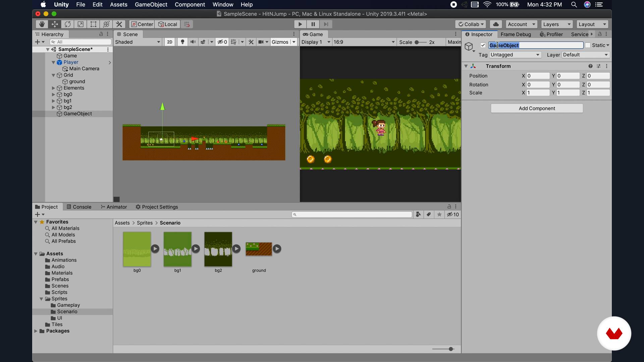Open the Layout dropdown
The width and height of the screenshot is (644, 362).
click(592, 24)
